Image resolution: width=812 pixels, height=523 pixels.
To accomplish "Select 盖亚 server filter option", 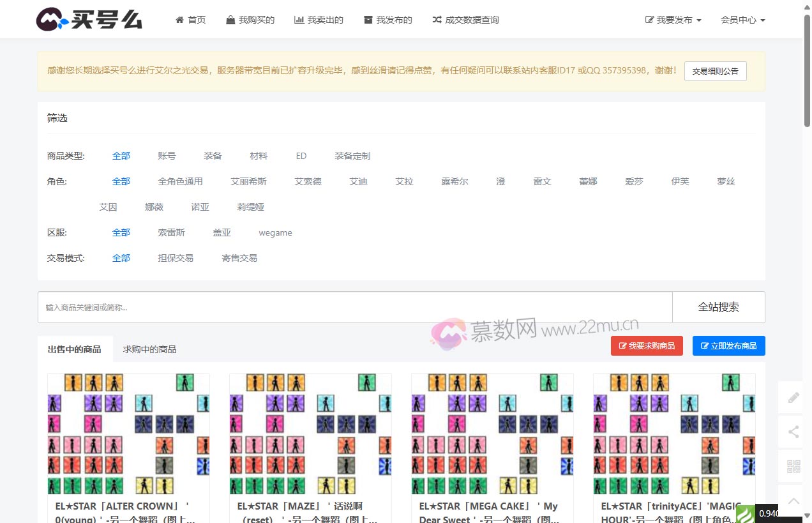I will [222, 232].
